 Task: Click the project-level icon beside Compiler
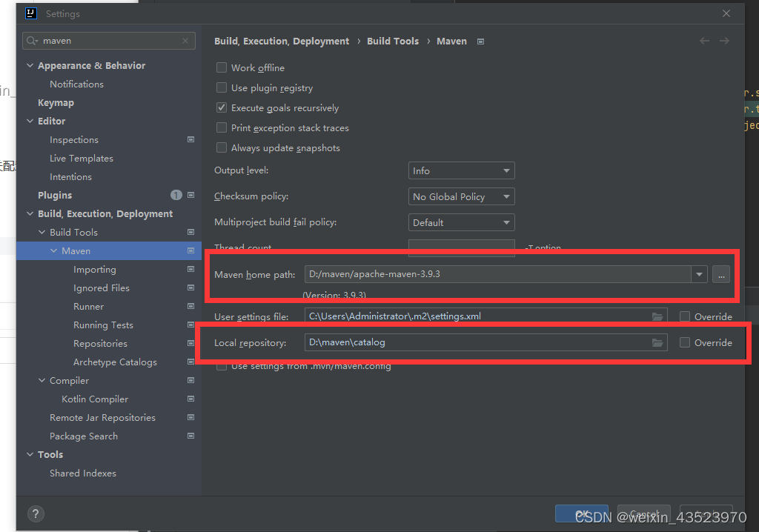190,381
